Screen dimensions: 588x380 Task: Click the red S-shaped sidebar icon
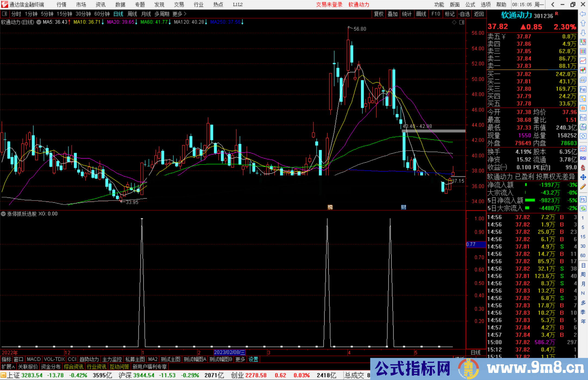click(x=583, y=168)
